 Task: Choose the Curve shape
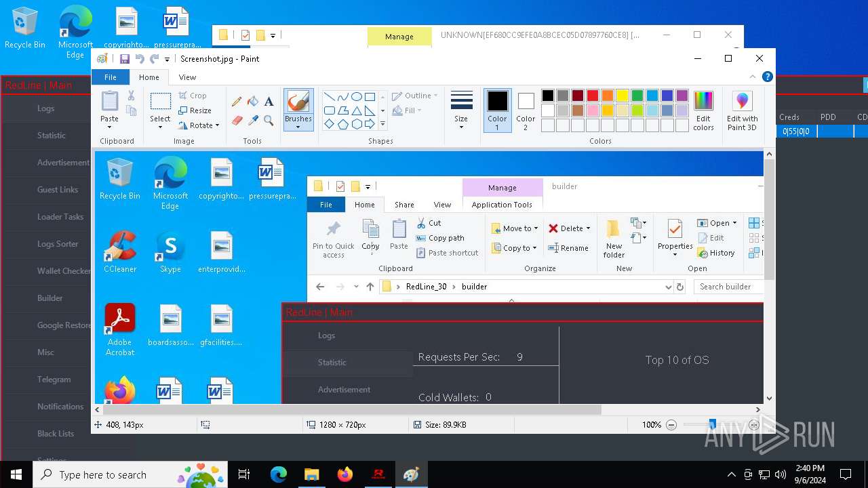coord(342,97)
